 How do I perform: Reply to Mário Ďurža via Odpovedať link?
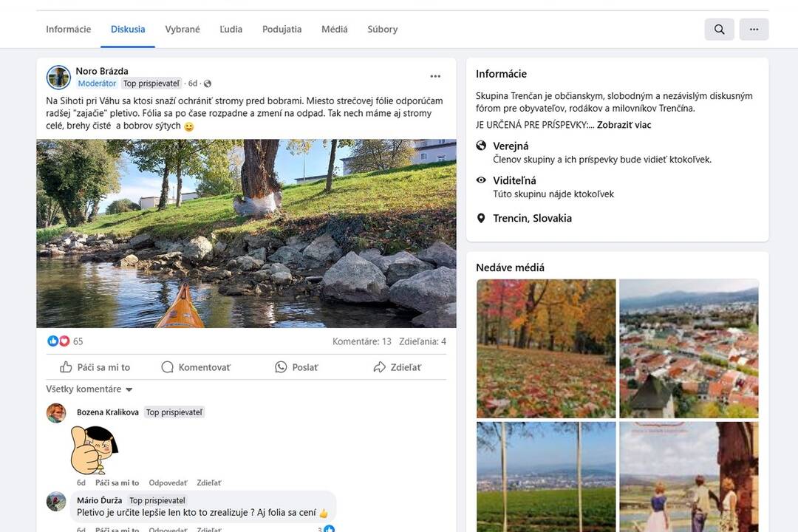(x=167, y=529)
